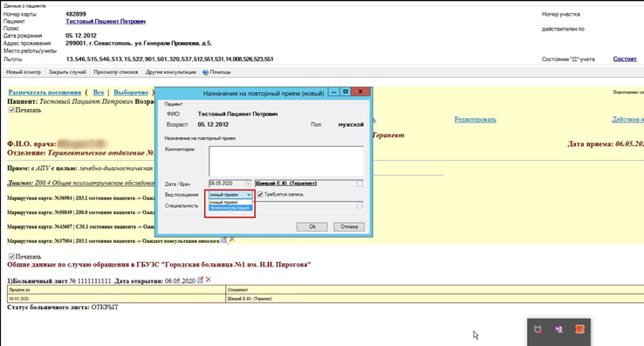Remove the sick leave entry using red X
644x346 pixels.
209,280
